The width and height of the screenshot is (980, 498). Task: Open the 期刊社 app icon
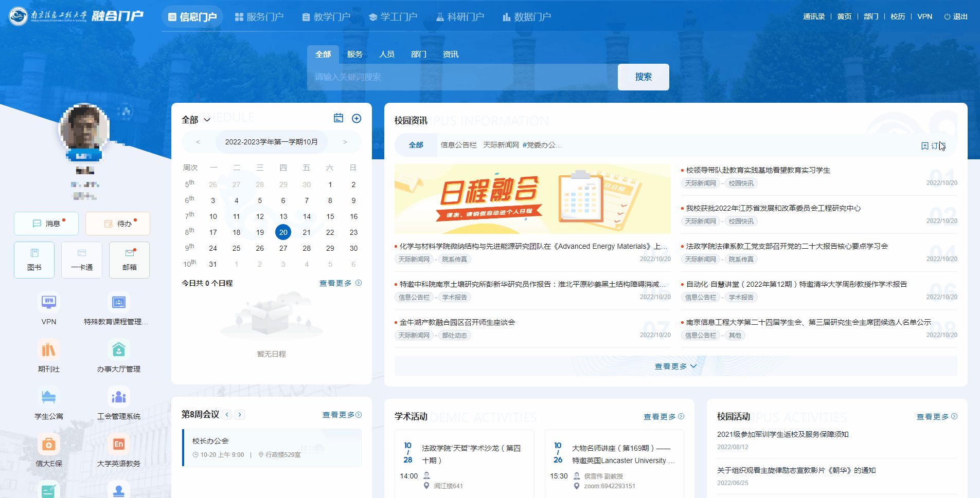49,350
